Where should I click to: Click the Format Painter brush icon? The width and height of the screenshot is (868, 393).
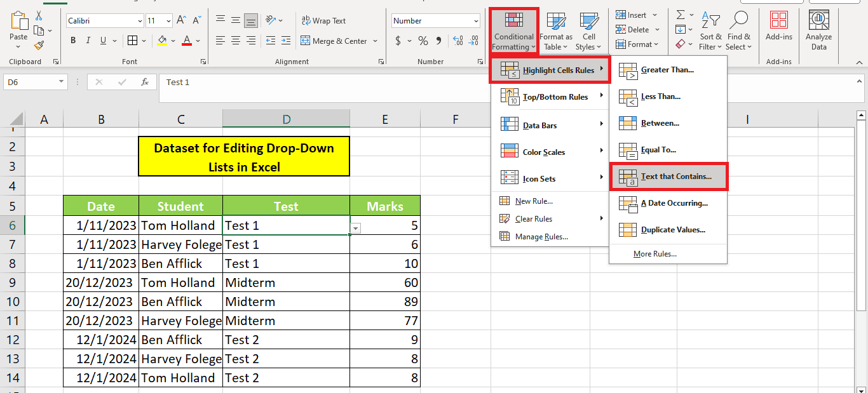(x=39, y=45)
